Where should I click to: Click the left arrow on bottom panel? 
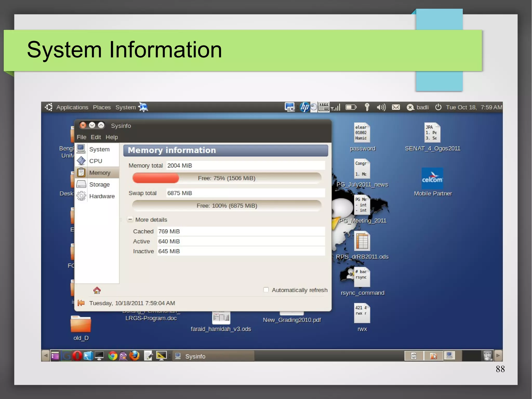click(x=46, y=356)
